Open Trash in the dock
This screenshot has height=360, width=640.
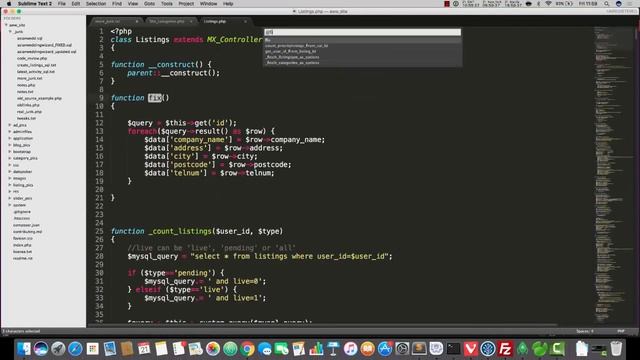(x=616, y=349)
